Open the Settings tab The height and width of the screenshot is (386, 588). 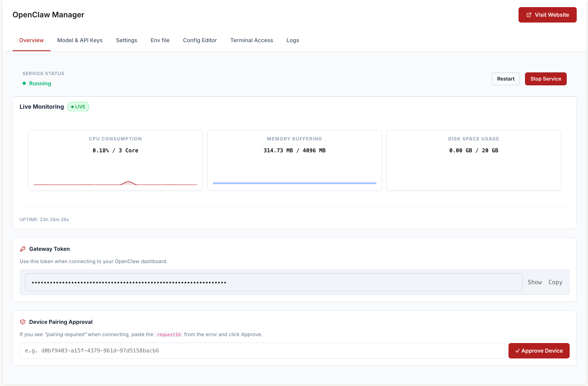[x=126, y=40]
